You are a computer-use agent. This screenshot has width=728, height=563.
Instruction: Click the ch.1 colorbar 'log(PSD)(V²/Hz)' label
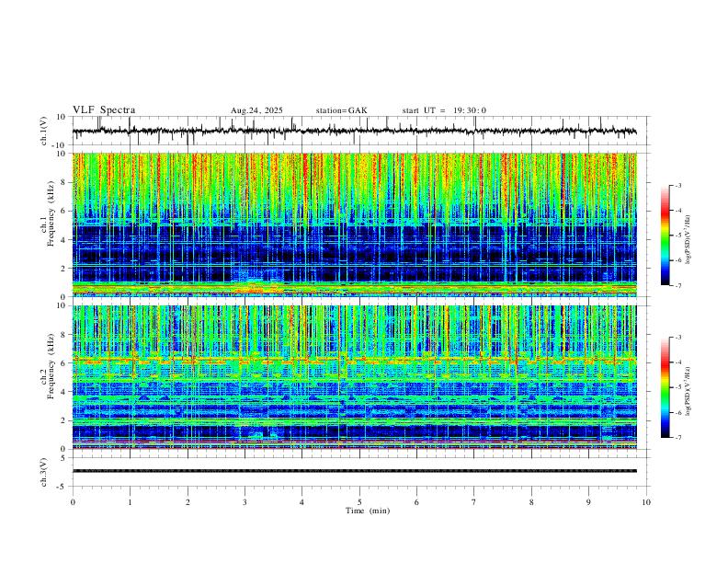[x=688, y=240]
